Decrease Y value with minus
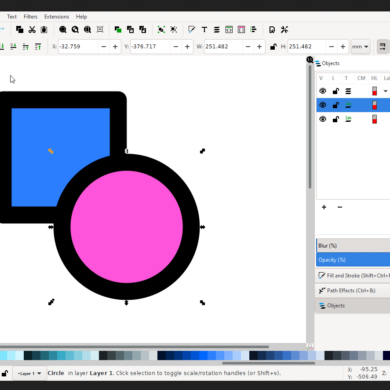 click(176, 47)
